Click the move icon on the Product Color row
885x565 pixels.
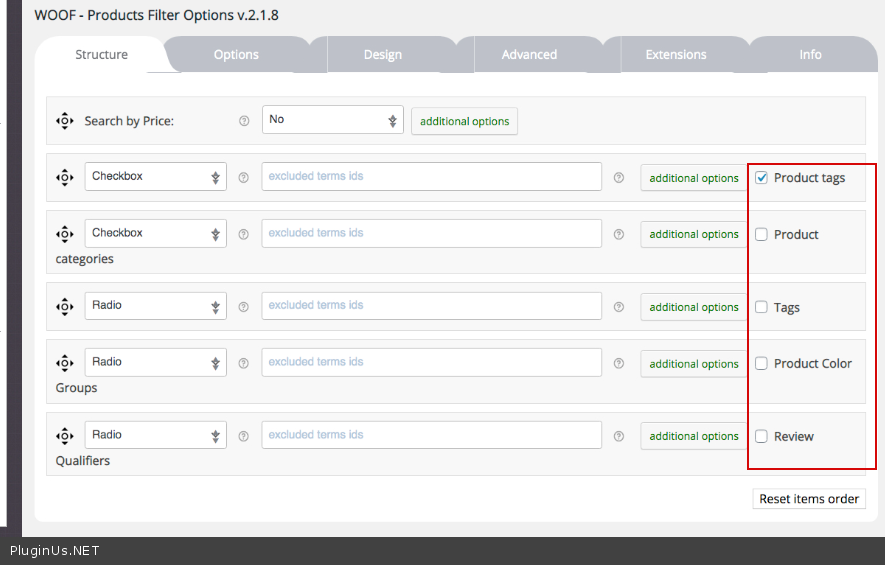point(64,363)
